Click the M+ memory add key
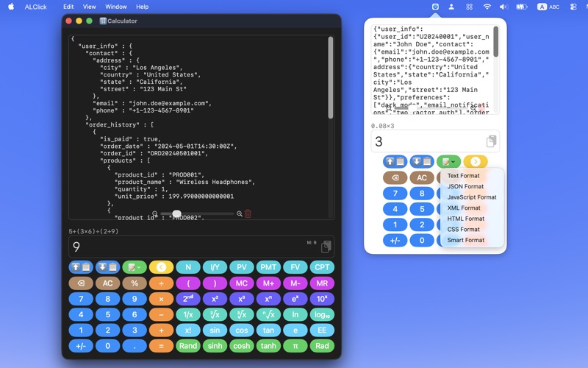588x368 pixels. pyautogui.click(x=268, y=283)
